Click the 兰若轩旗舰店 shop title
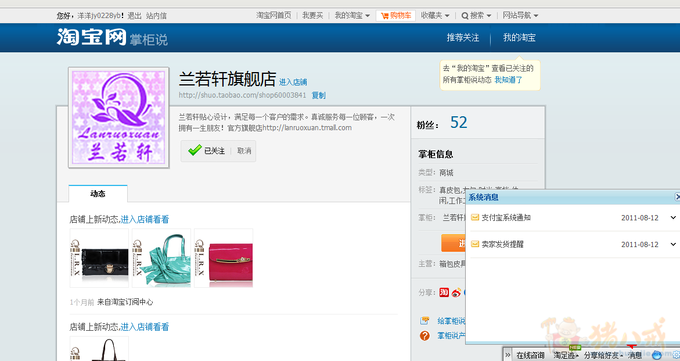 227,79
